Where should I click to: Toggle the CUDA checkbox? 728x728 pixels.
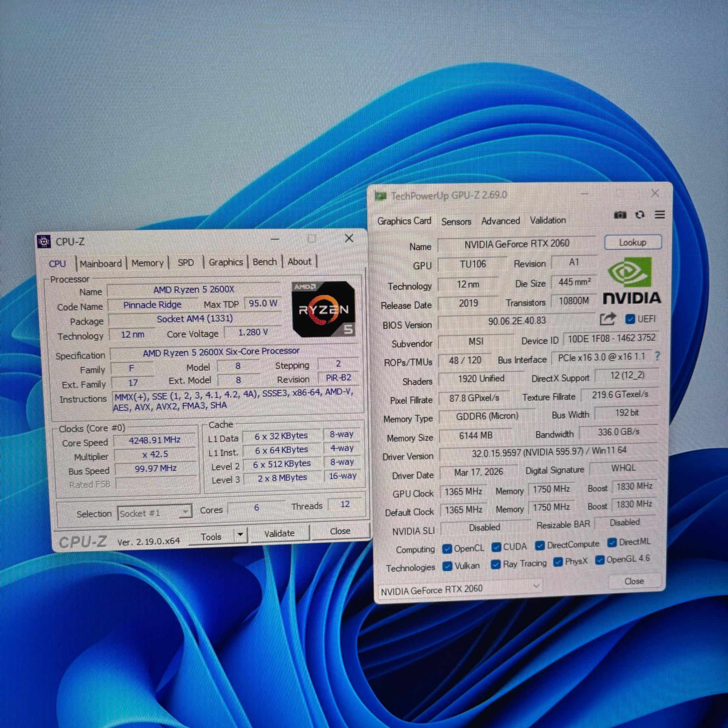(x=496, y=547)
